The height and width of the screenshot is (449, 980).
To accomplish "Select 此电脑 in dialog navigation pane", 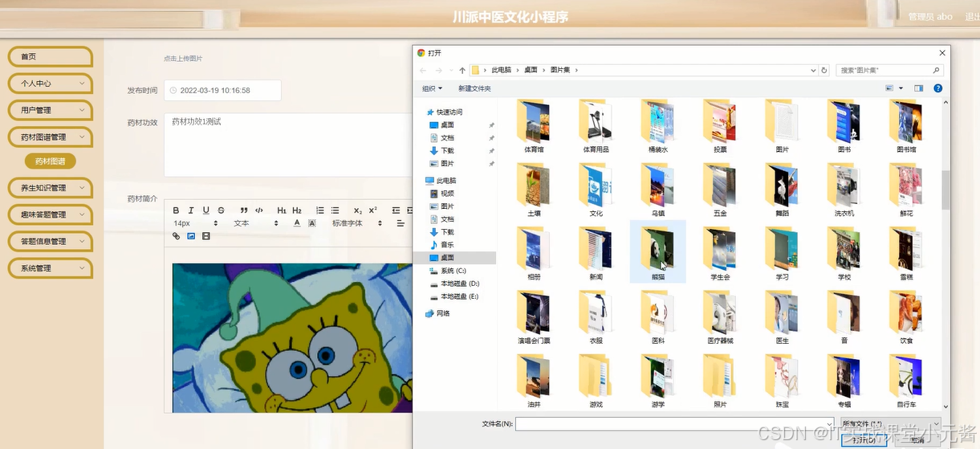I will [x=441, y=181].
